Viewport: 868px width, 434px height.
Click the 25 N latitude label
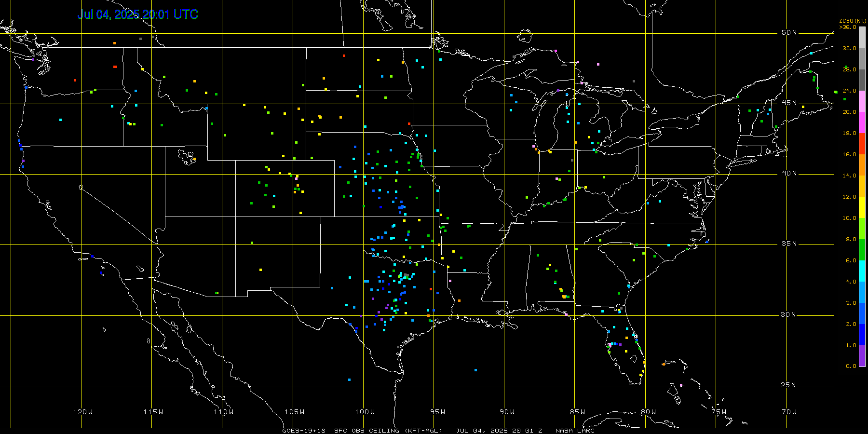(789, 385)
